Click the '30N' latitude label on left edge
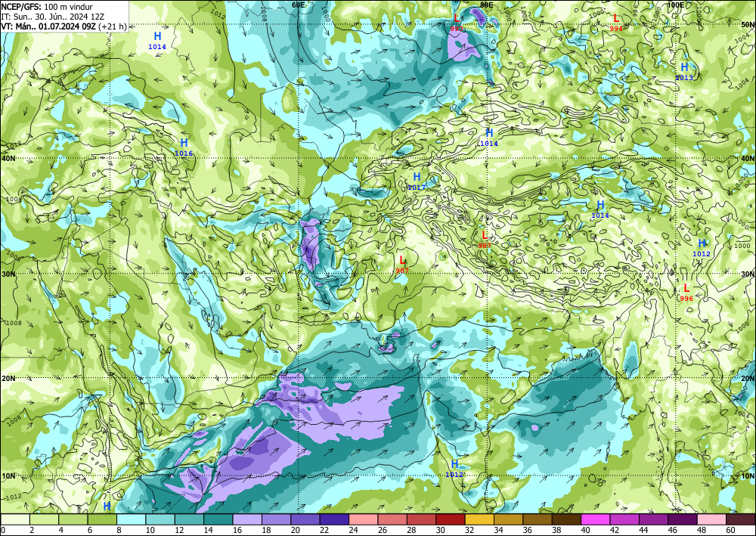The image size is (756, 536). (x=8, y=274)
